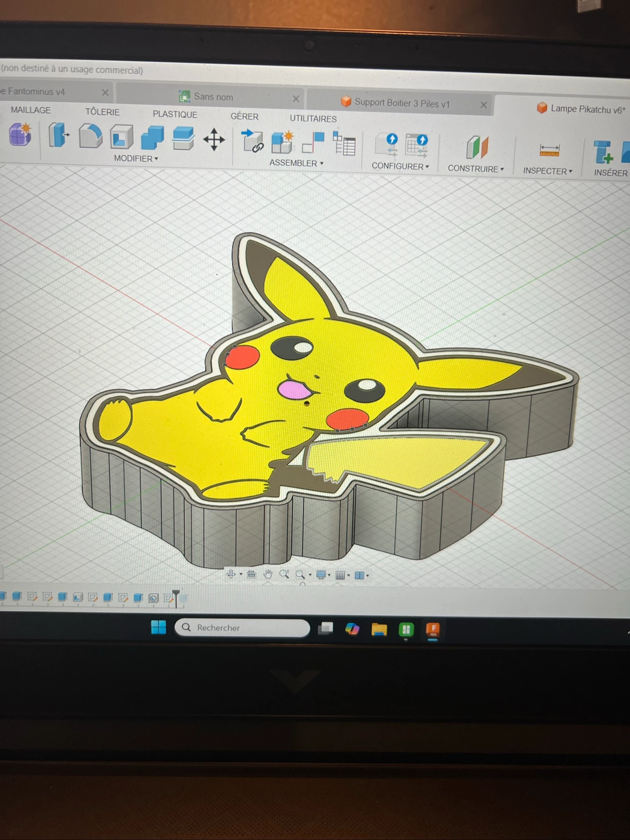Expand the INSPECTER dropdown
The height and width of the screenshot is (840, 630).
[548, 171]
